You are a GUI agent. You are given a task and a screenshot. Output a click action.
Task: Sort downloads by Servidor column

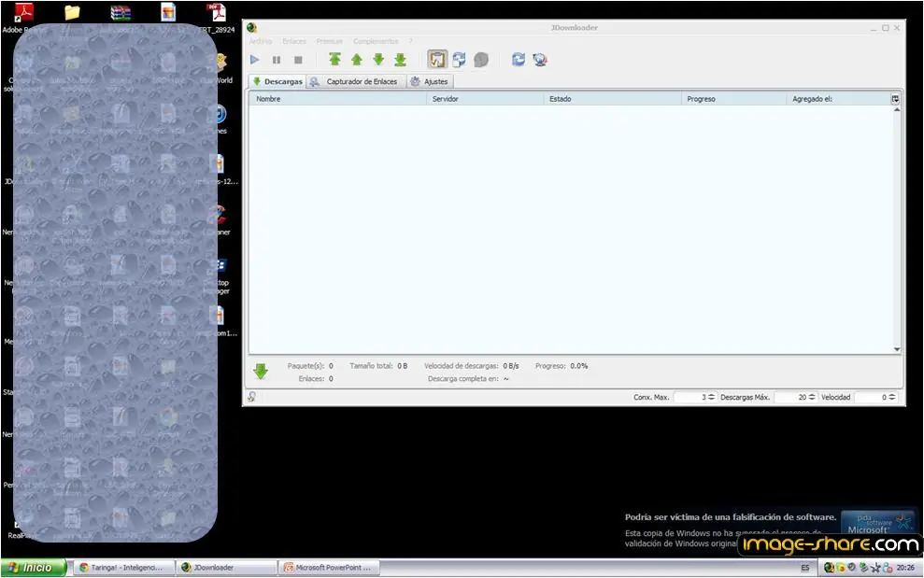[x=484, y=99]
